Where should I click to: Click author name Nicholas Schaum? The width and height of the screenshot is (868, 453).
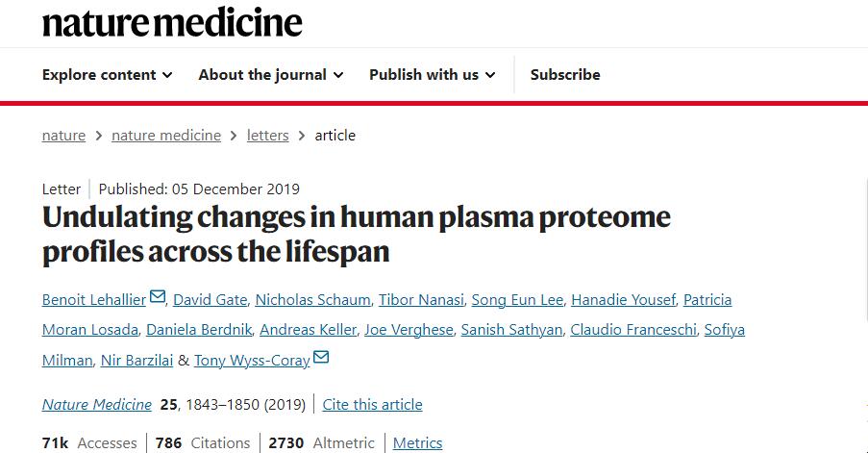tap(310, 300)
